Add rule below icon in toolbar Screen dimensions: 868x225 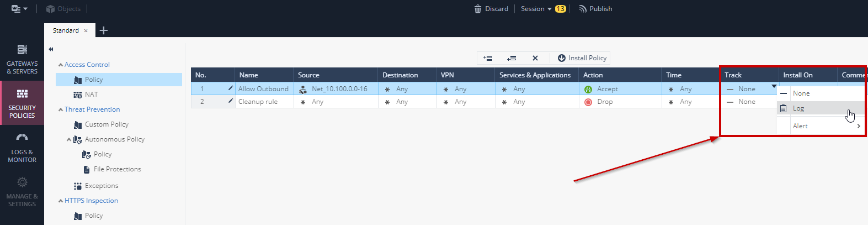512,58
